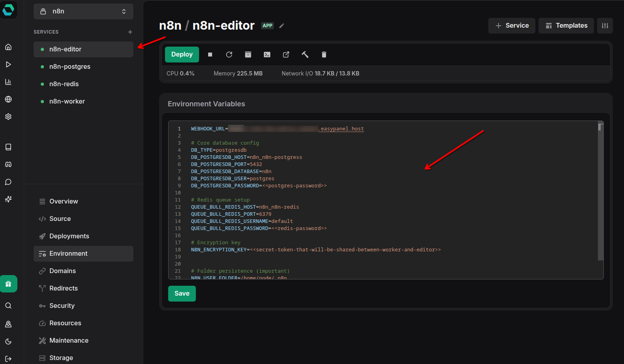Viewport: 624px width, 364px height.
Task: Open the Security menu item
Action: (x=83, y=306)
